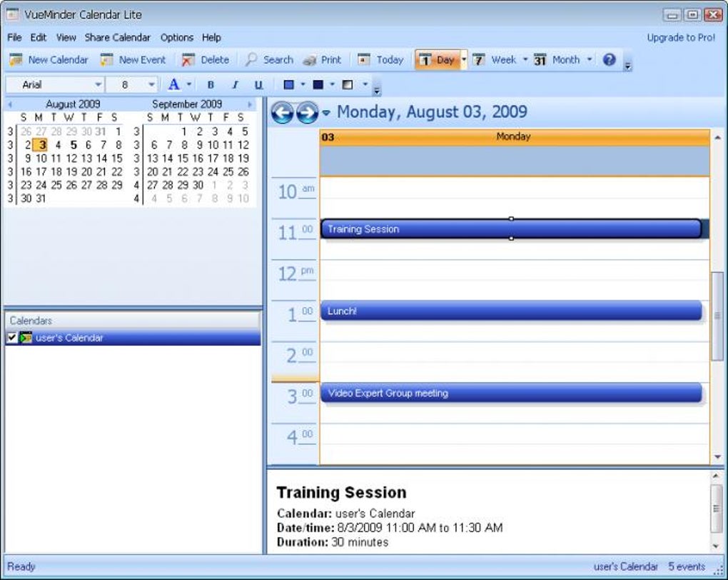
Task: Click the gradient style swatch
Action: [x=348, y=84]
